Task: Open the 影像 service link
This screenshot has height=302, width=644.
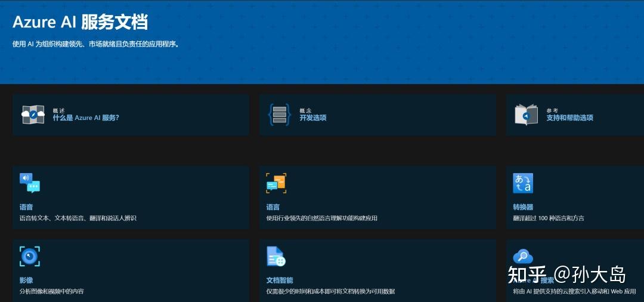Action: pyautogui.click(x=26, y=281)
